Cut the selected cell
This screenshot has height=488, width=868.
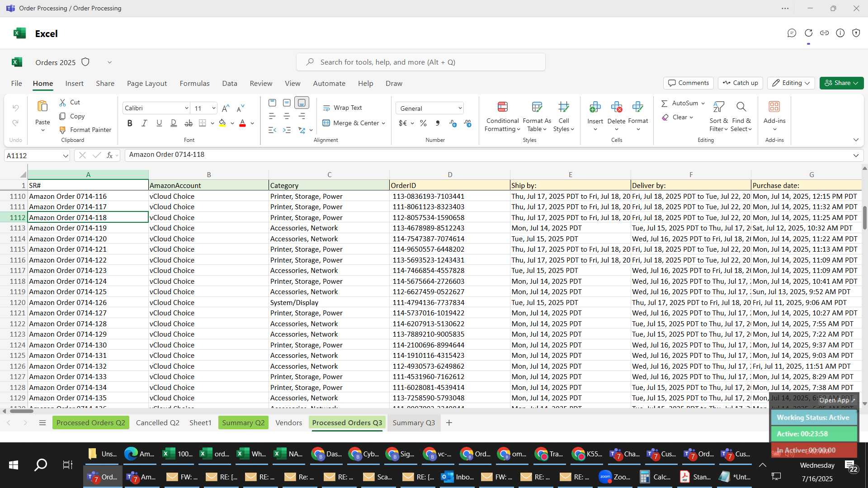70,103
